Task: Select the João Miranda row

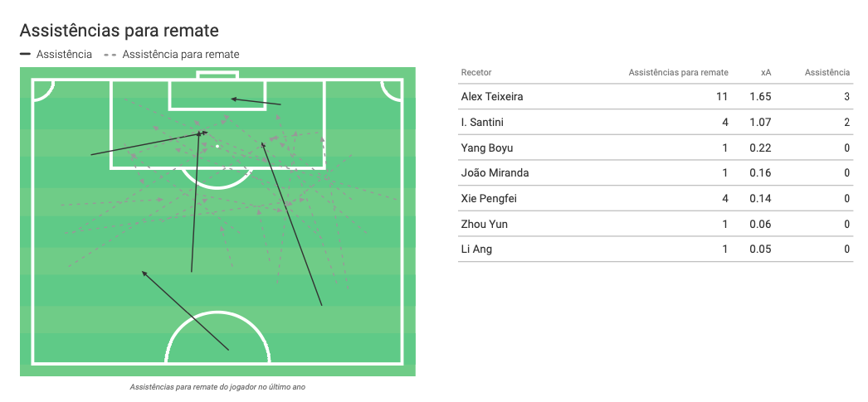Action: click(x=655, y=173)
